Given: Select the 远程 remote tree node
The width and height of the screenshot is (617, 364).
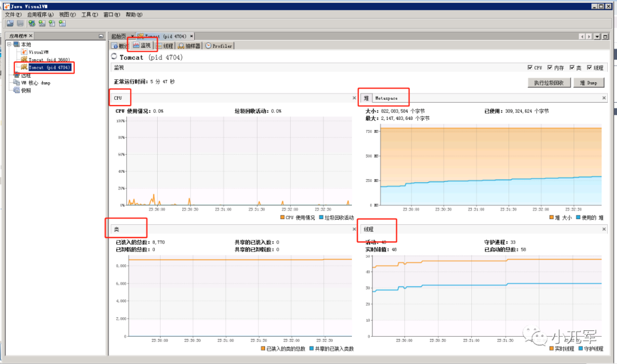Looking at the screenshot, I should pyautogui.click(x=26, y=75).
